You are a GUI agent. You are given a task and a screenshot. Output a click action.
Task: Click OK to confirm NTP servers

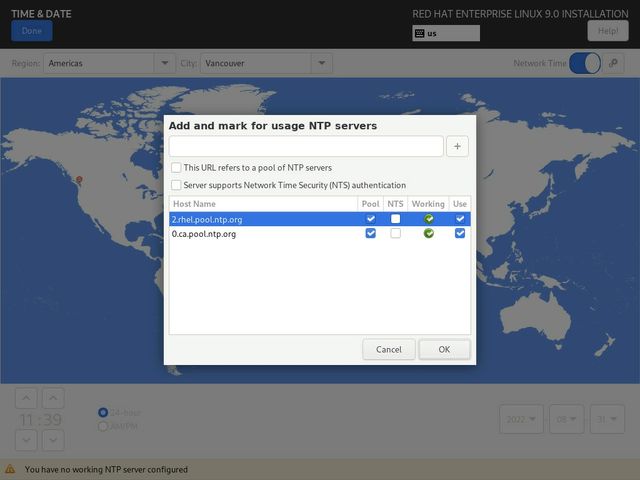(444, 349)
